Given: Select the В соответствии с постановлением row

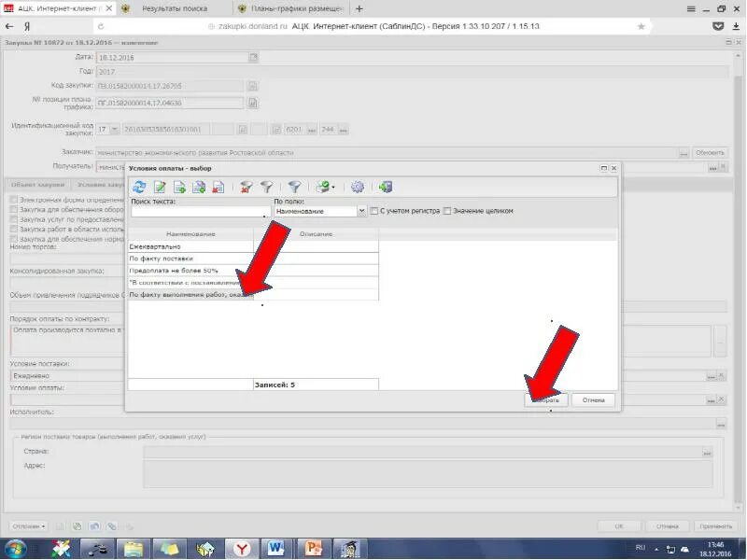Looking at the screenshot, I should 253,283.
